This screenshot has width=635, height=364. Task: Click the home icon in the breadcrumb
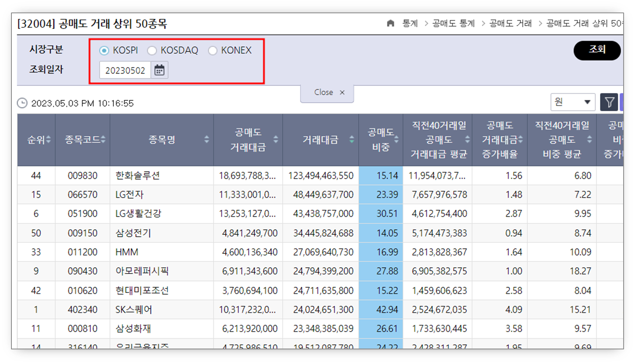point(391,23)
